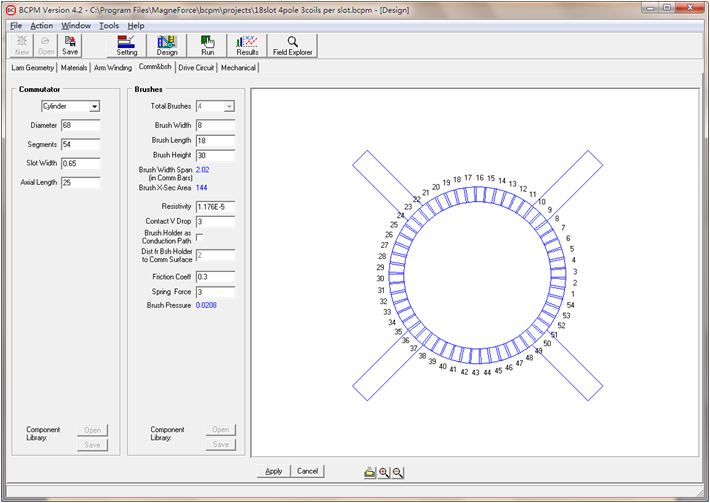Click the zoom in magnifier icon

(x=384, y=472)
